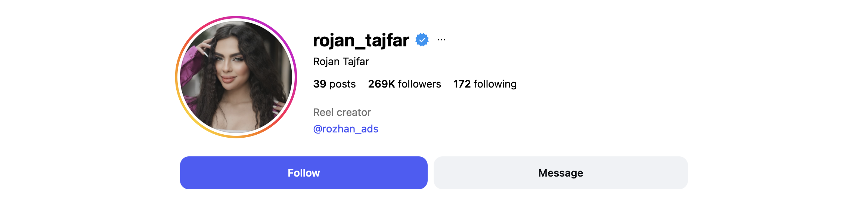Visit the @rozhan_ads mentioned profile
The width and height of the screenshot is (868, 208).
[345, 129]
